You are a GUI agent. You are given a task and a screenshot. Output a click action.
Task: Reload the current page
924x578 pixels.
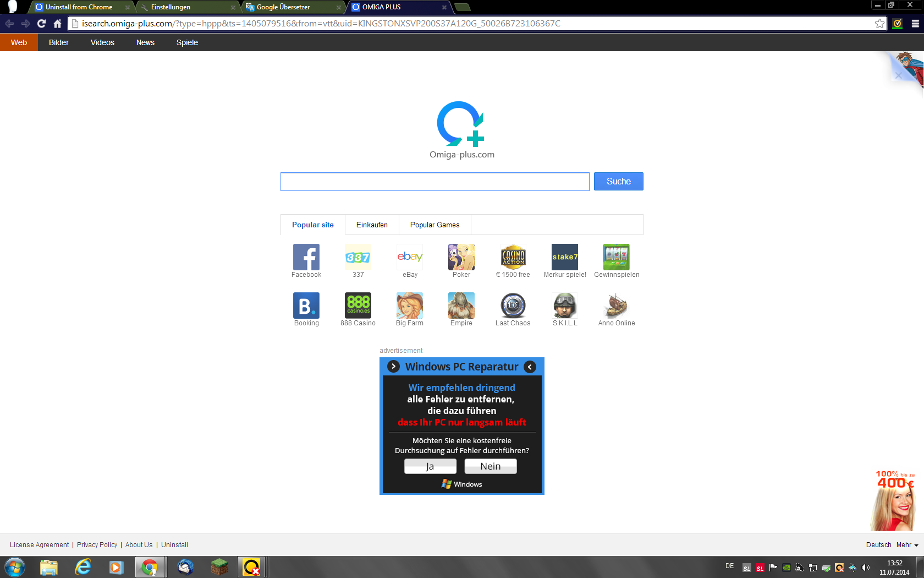41,23
